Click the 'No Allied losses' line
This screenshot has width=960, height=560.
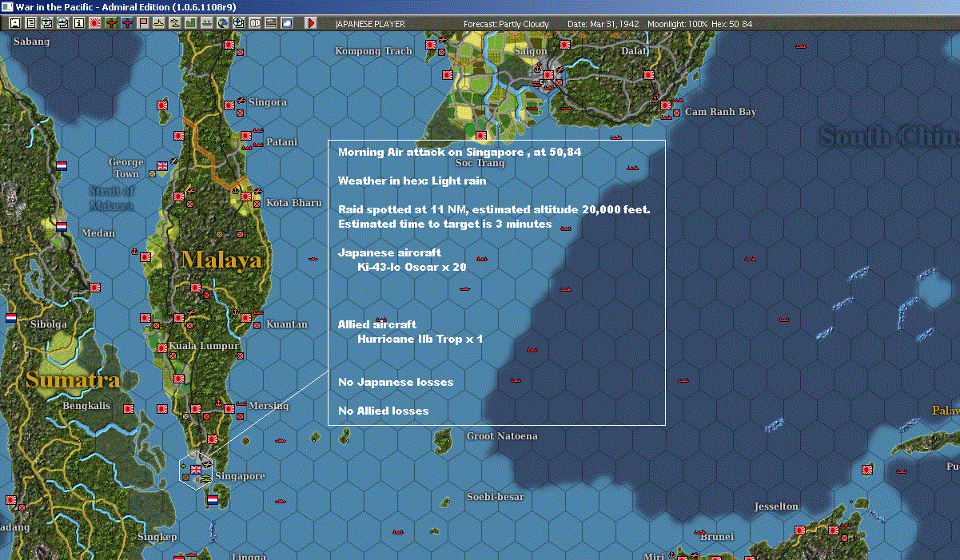coord(383,411)
